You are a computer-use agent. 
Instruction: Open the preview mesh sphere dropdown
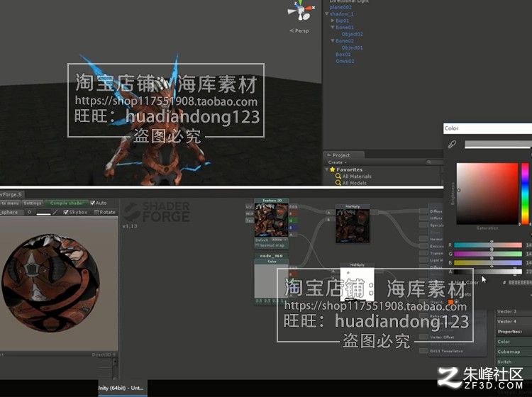point(12,212)
